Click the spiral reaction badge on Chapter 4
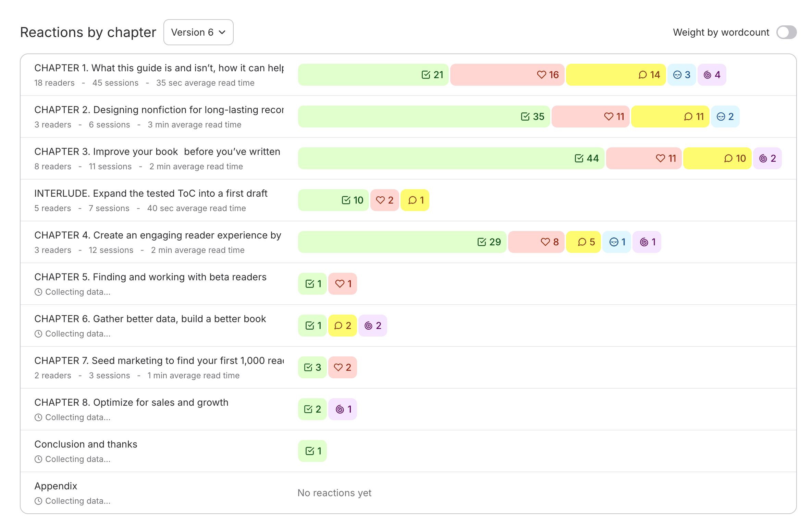This screenshot has height=525, width=812. click(646, 242)
